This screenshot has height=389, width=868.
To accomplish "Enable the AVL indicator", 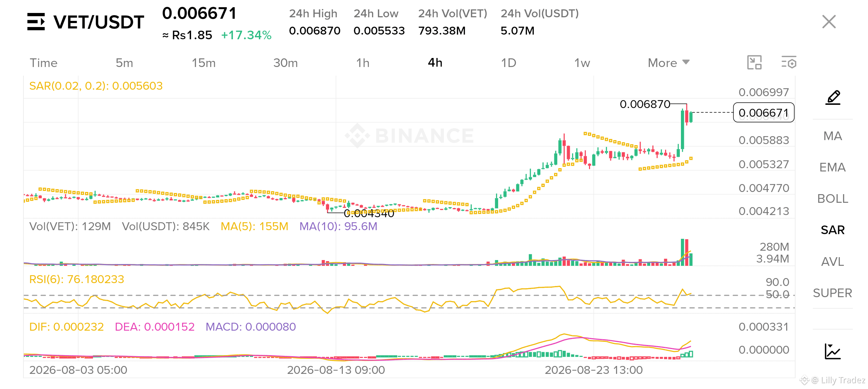I will 833,261.
